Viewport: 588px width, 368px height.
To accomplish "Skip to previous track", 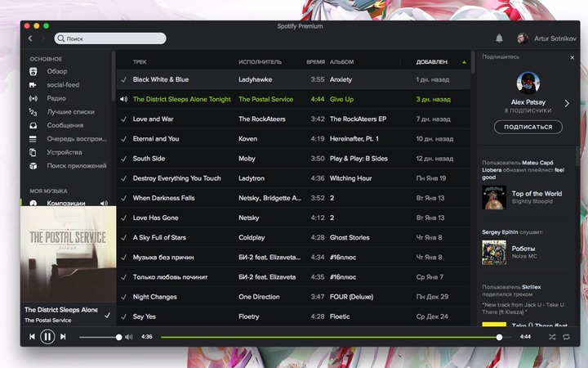I will coord(32,337).
